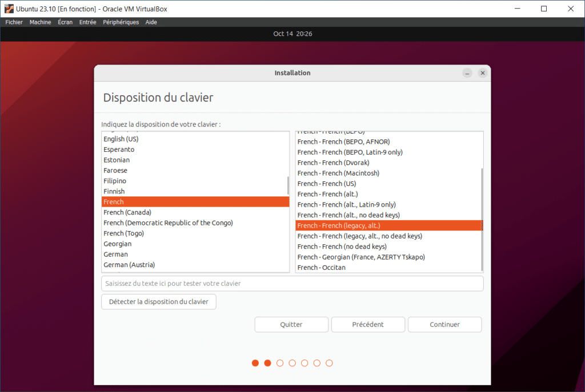Choose French - French (Dvorak) variant
585x392 pixels.
[x=388, y=163]
